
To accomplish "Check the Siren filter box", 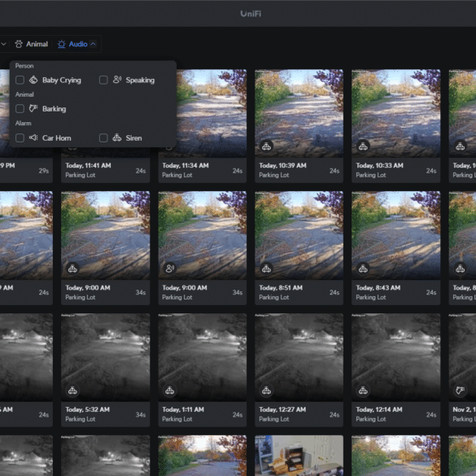I will coord(103,138).
